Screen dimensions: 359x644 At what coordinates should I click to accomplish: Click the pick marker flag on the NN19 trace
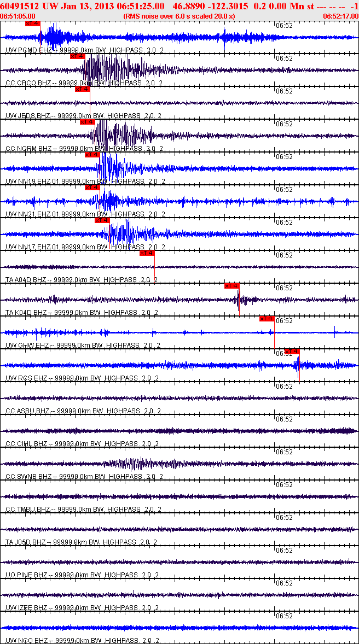(x=92, y=155)
